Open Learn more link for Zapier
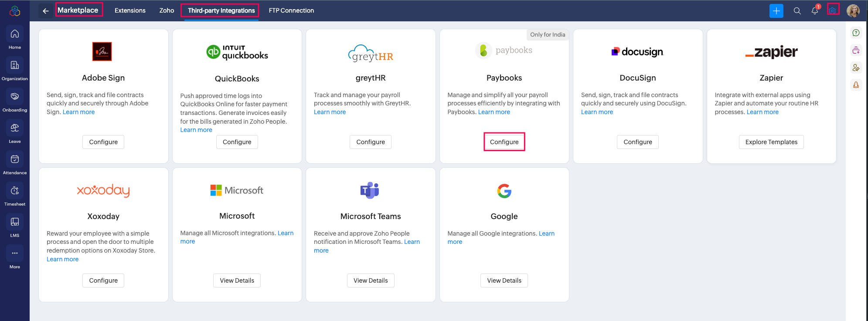 click(762, 112)
